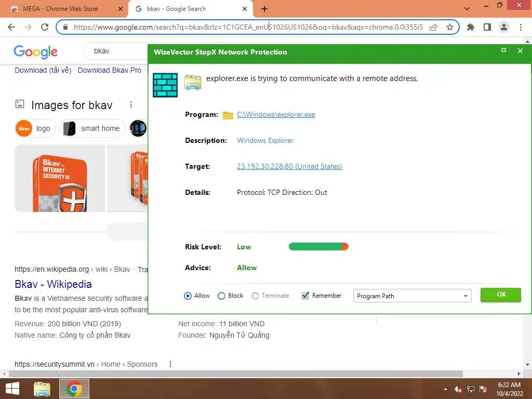The height and width of the screenshot is (399, 532).
Task: Open Chrome extensions puzzle icon
Action: click(x=470, y=27)
